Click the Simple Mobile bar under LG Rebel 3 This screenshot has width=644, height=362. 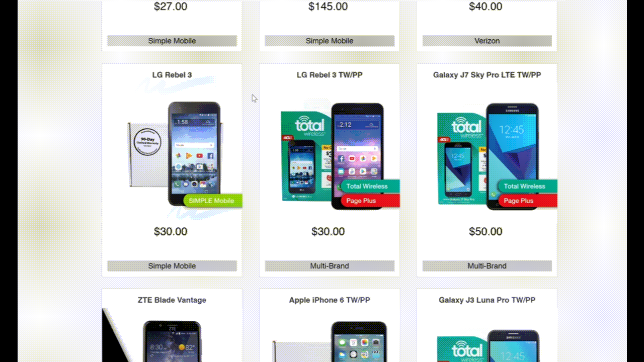pyautogui.click(x=172, y=266)
